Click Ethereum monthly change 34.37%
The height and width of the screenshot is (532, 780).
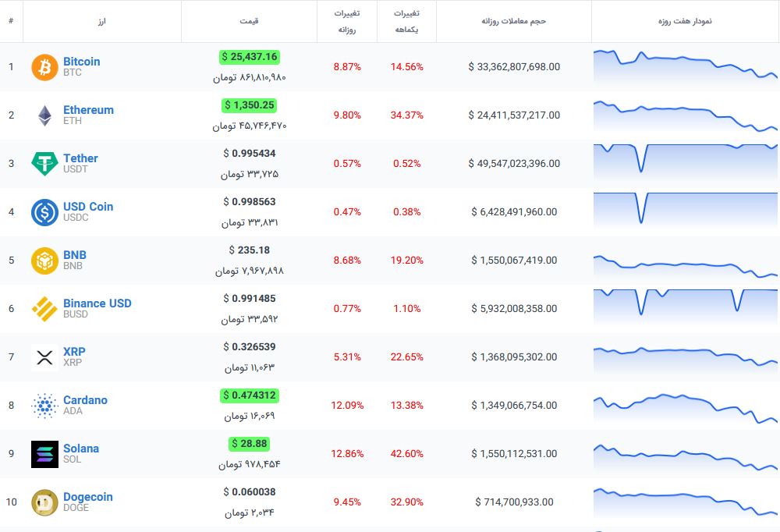(x=406, y=115)
